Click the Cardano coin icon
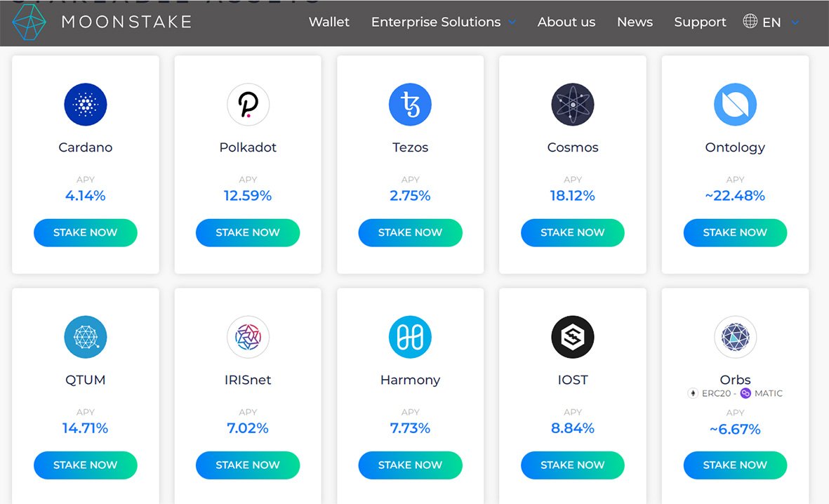Viewport: 829px width, 504px height. click(86, 105)
